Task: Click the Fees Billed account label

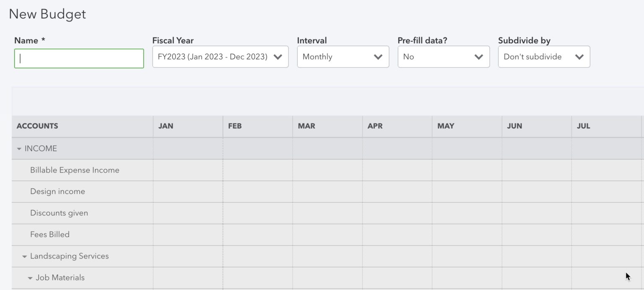Action: (49, 234)
